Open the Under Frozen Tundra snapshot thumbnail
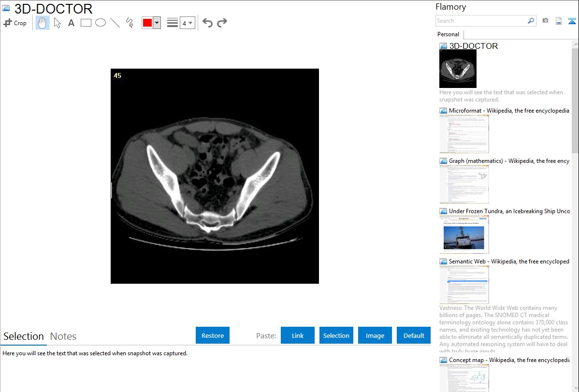 coord(464,234)
